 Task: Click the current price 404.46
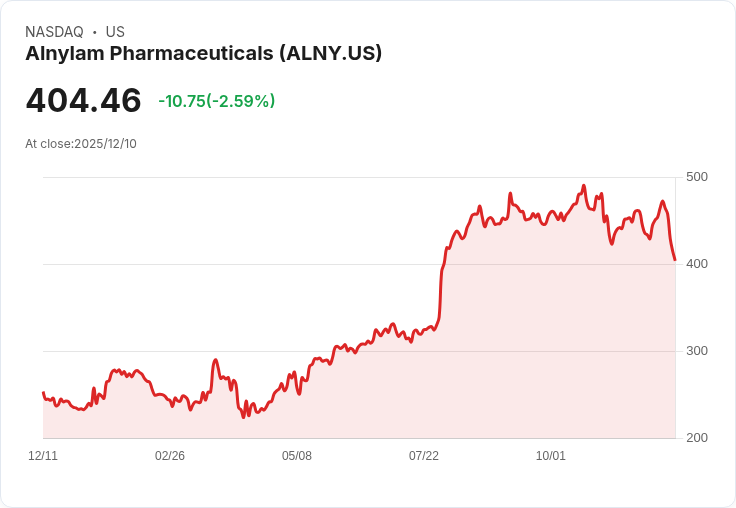[x=83, y=100]
